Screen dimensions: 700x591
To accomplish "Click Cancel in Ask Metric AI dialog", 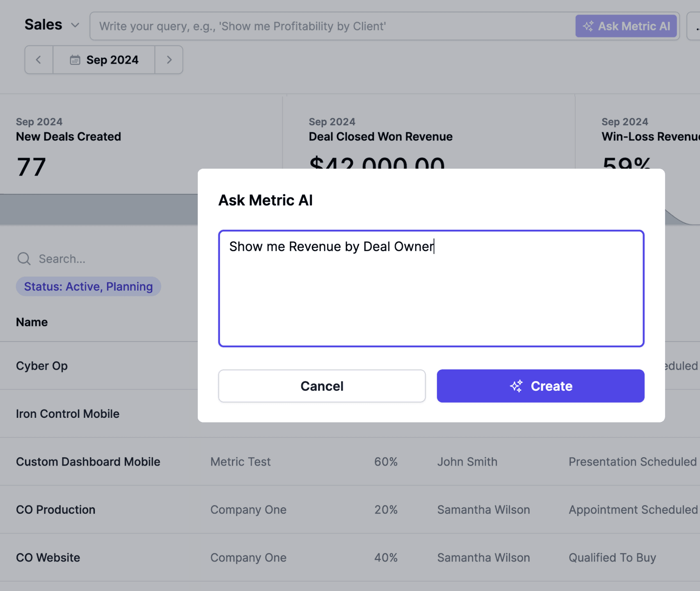I will (322, 386).
